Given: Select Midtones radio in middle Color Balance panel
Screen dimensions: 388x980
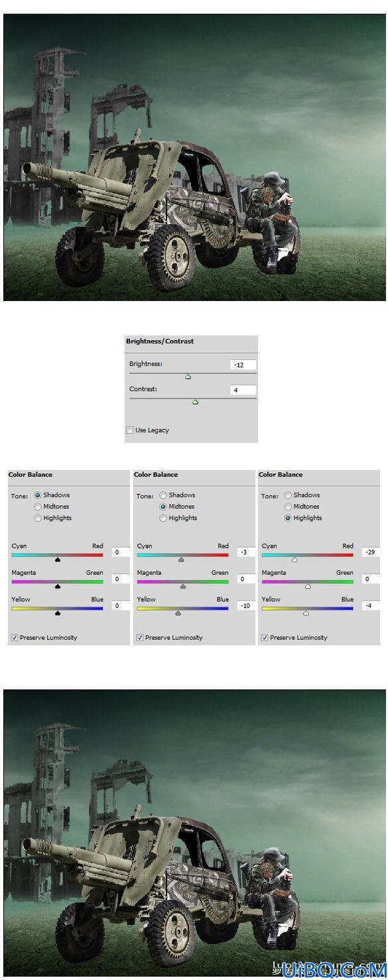Looking at the screenshot, I should 163,507.
